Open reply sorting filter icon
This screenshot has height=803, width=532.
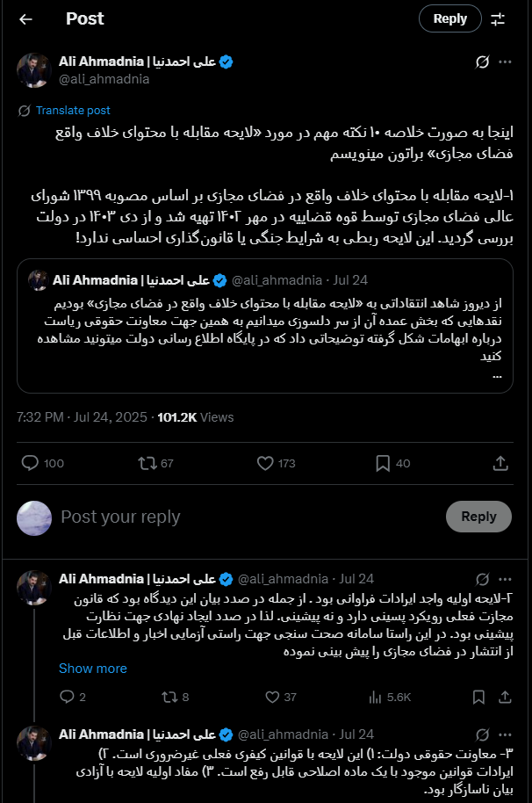(498, 19)
